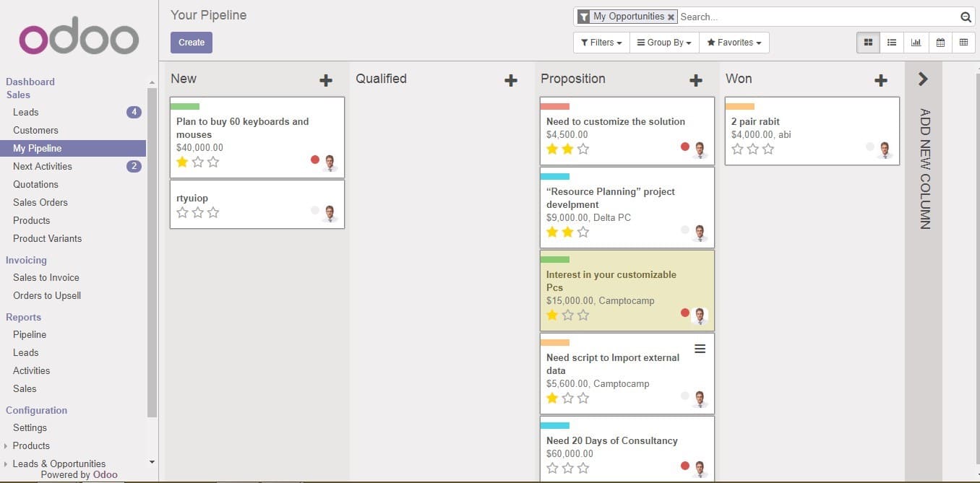
Task: Open Product Variants menu item
Action: pos(48,239)
